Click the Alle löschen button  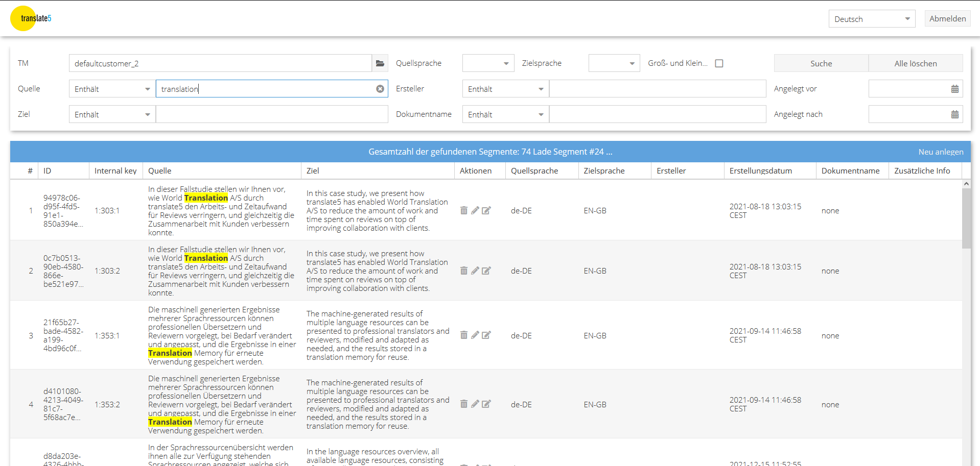click(915, 63)
